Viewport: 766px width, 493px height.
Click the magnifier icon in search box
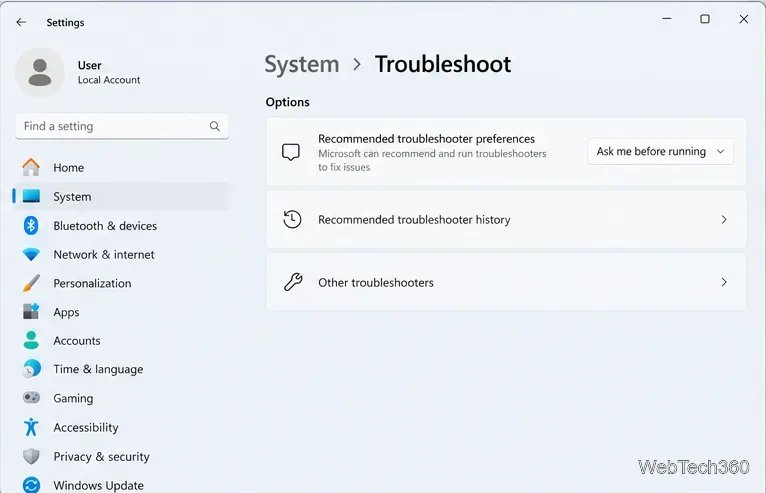point(214,126)
